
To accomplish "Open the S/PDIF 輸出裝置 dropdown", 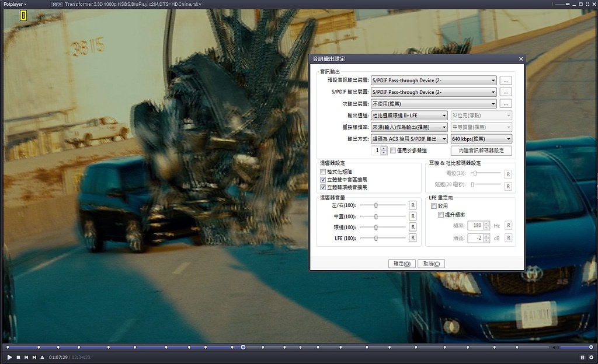I will [434, 92].
